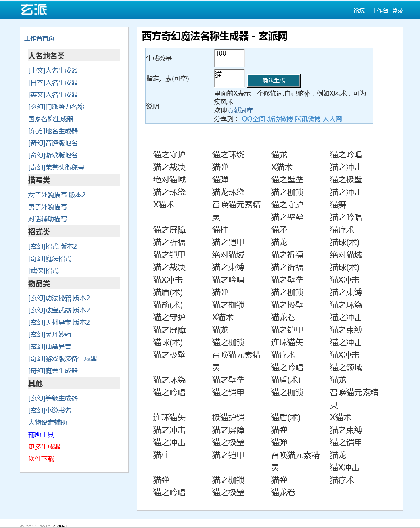The height and width of the screenshot is (528, 420).
Task: Share to 人人网
Action: [x=332, y=119]
